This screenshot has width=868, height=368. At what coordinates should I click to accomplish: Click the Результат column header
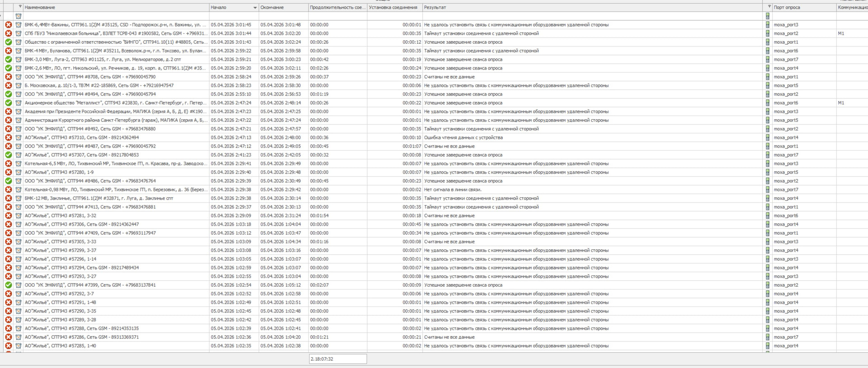pyautogui.click(x=588, y=8)
